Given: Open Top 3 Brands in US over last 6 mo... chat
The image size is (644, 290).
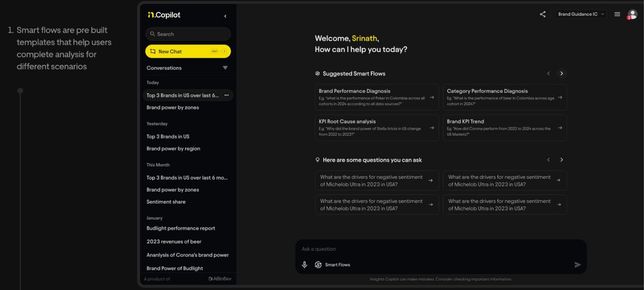Looking at the screenshot, I should pos(187,178).
